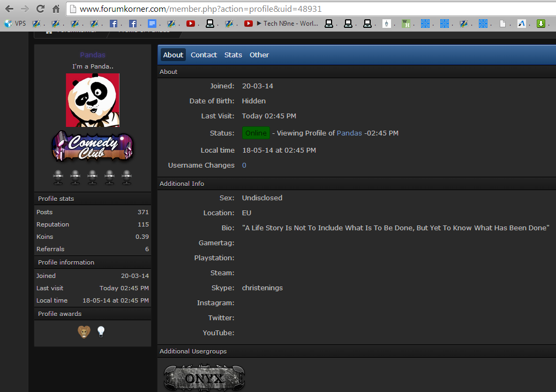The height and width of the screenshot is (392, 556).
Task: Select the About tab
Action: 173,55
